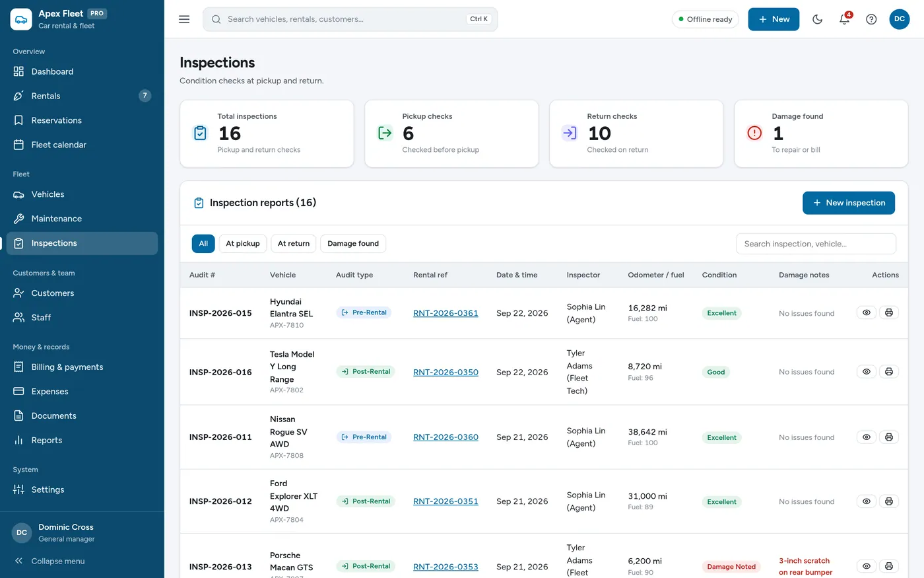Click the Apex Fleet logo icon
This screenshot has width=924, height=578.
21,19
